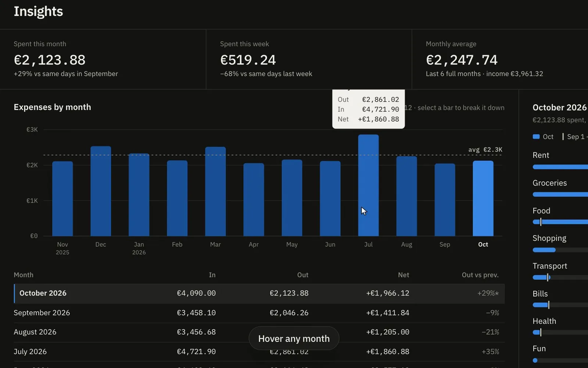The height and width of the screenshot is (368, 588).
Task: Click September's Out value €2,046.26
Action: (289, 313)
